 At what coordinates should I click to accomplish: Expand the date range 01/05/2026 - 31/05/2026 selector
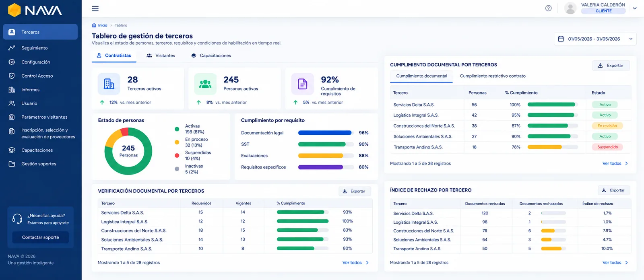point(595,39)
